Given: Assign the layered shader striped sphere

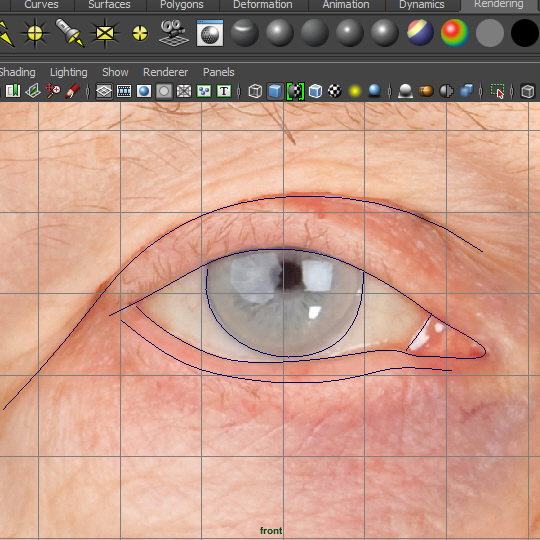Looking at the screenshot, I should 420,33.
